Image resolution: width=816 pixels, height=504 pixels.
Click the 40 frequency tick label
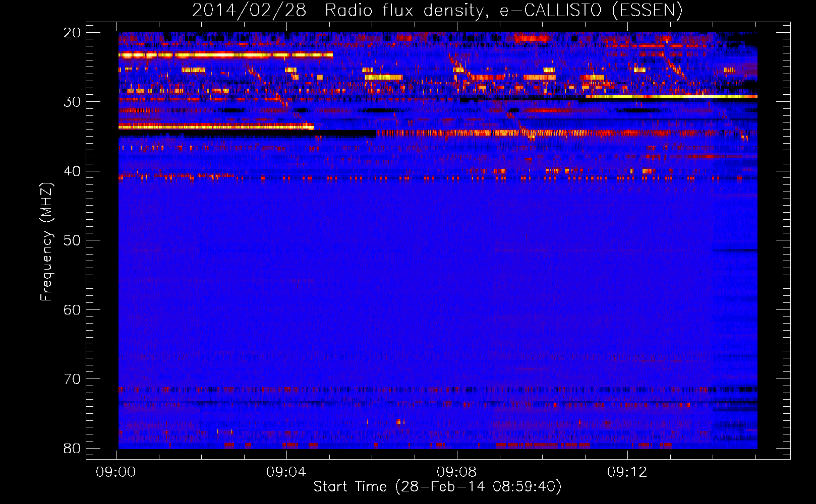pos(72,171)
